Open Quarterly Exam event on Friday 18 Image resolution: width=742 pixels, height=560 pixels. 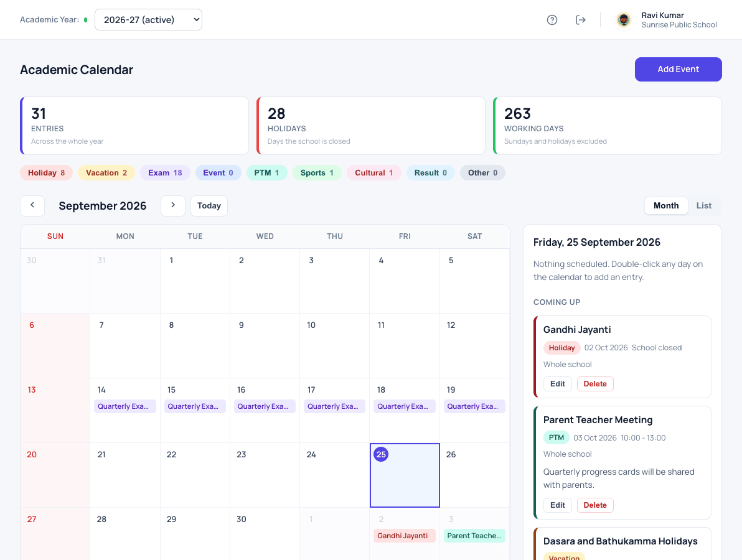405,406
